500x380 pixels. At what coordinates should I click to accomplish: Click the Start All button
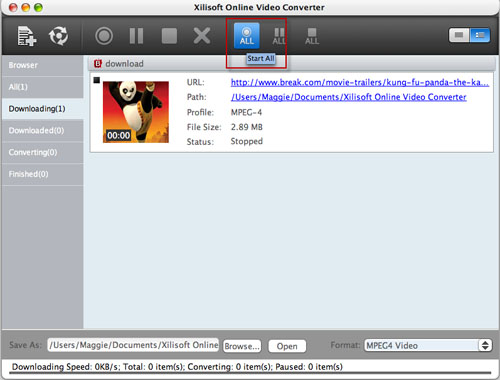tap(247, 36)
